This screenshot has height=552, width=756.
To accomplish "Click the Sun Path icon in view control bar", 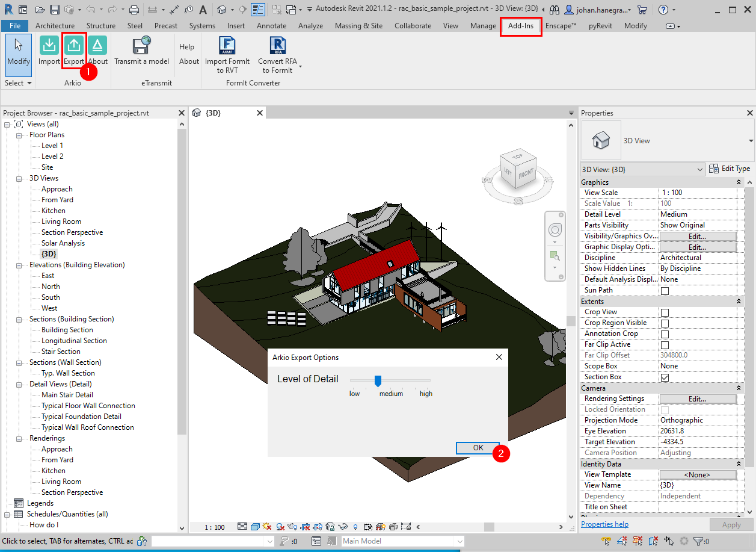I will (267, 527).
